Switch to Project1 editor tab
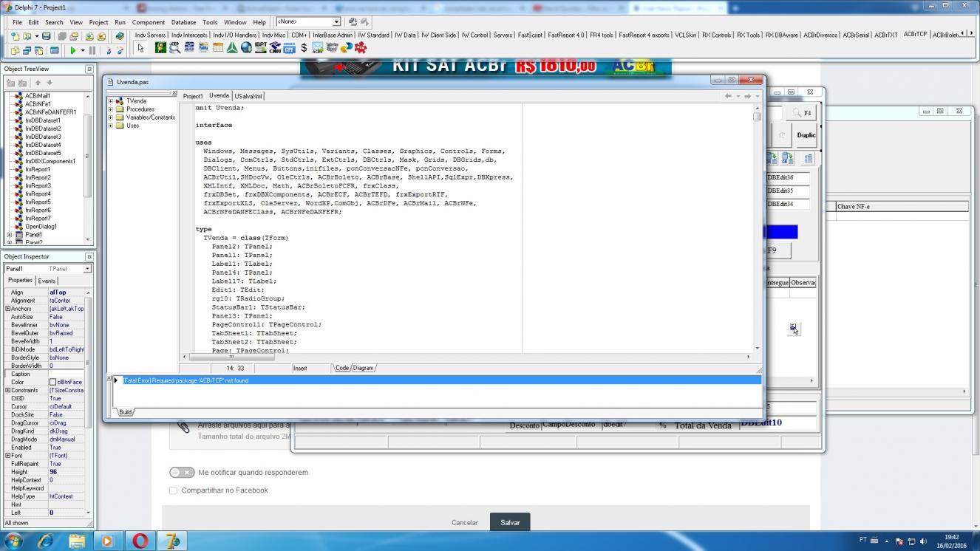This screenshot has width=980, height=551. 193,96
